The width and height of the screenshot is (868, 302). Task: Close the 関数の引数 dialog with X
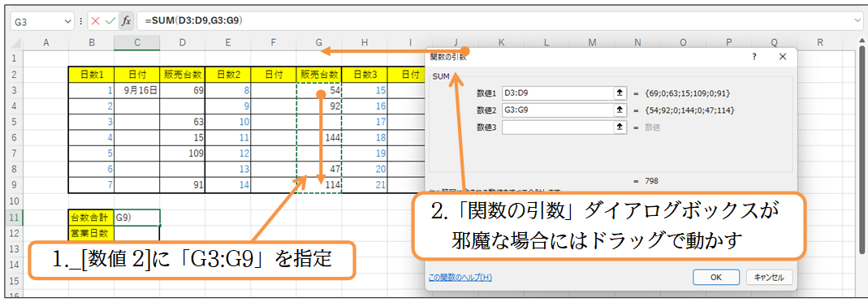(782, 56)
